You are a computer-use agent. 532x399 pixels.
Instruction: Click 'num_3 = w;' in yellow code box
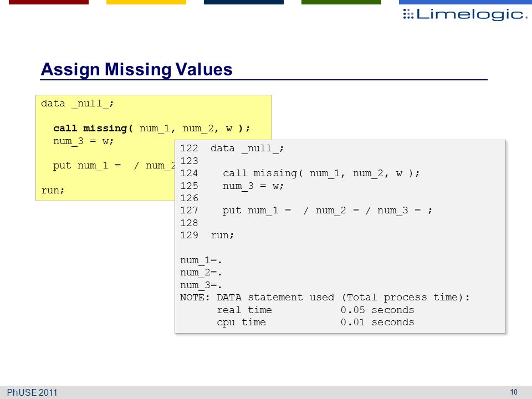pos(84,141)
